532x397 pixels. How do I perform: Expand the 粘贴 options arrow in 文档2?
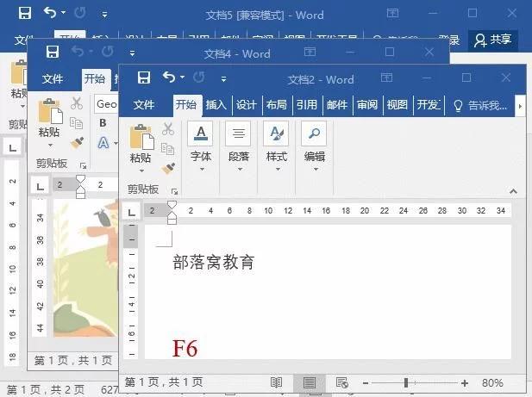[141, 171]
